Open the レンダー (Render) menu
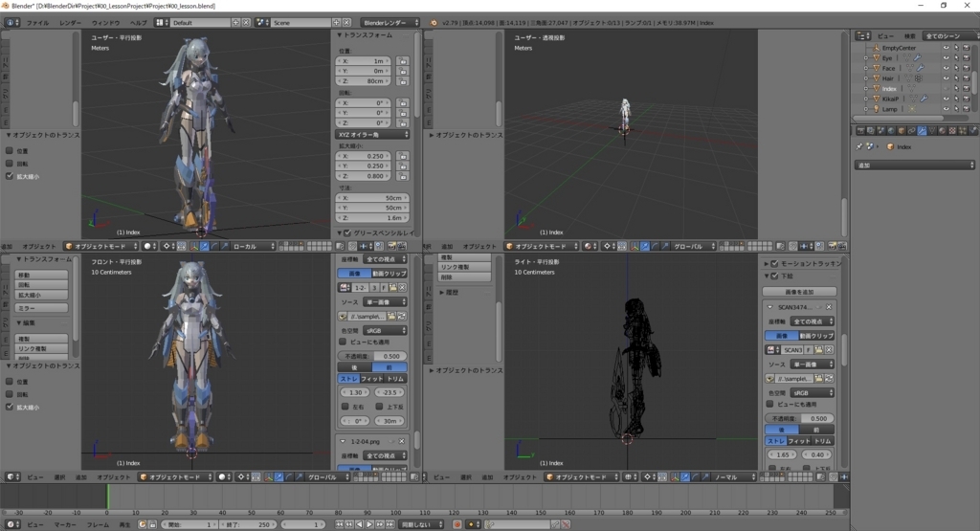This screenshot has width=980, height=531. pos(70,23)
